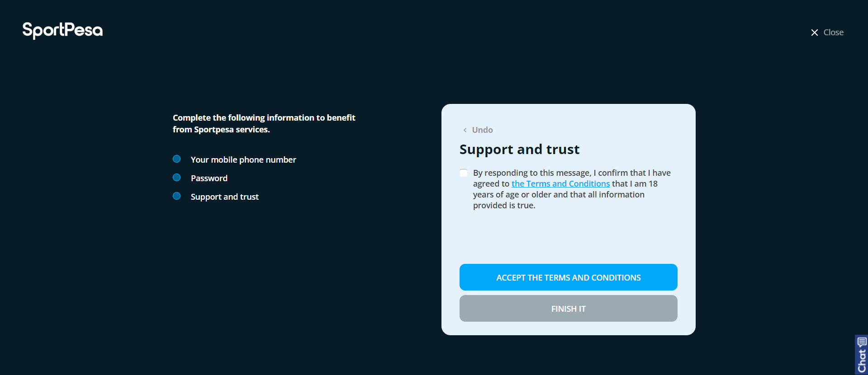The width and height of the screenshot is (868, 375).
Task: Go back using the Undo link
Action: [483, 130]
